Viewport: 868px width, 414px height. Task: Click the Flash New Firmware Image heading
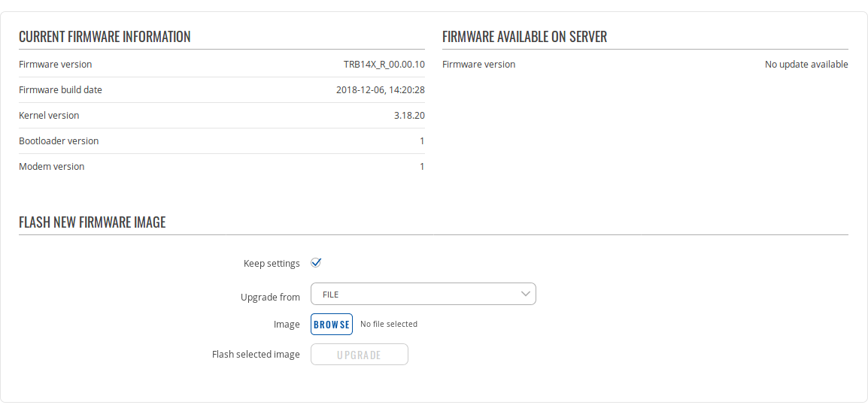coord(92,222)
